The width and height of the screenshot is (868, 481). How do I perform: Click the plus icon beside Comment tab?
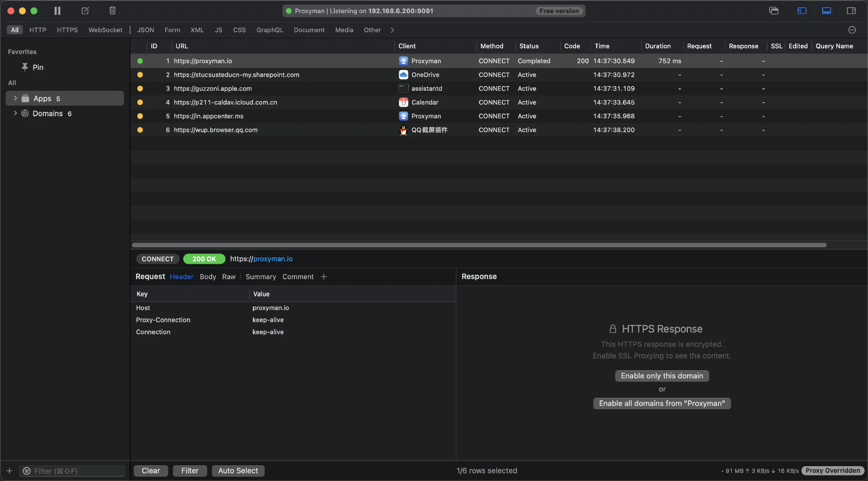point(324,277)
